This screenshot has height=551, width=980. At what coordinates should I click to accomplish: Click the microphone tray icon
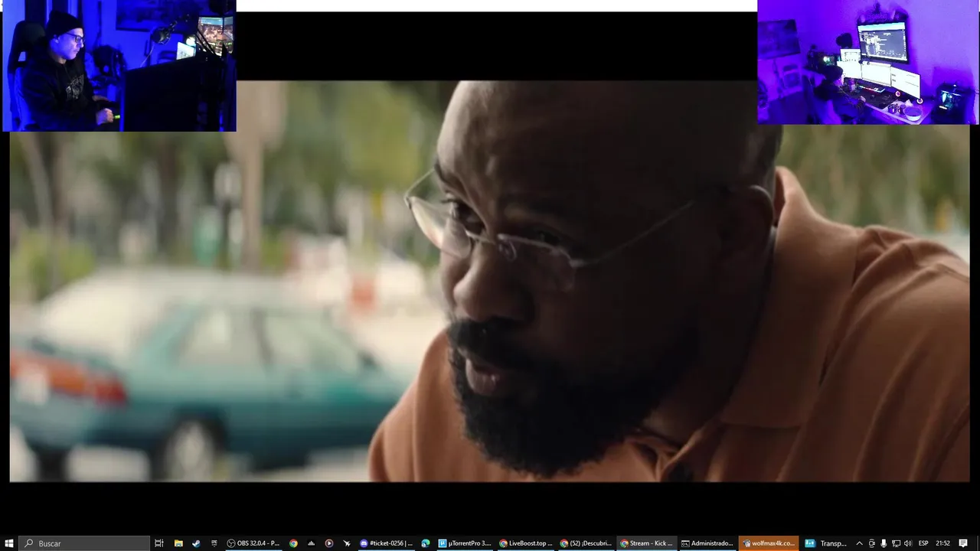[884, 543]
